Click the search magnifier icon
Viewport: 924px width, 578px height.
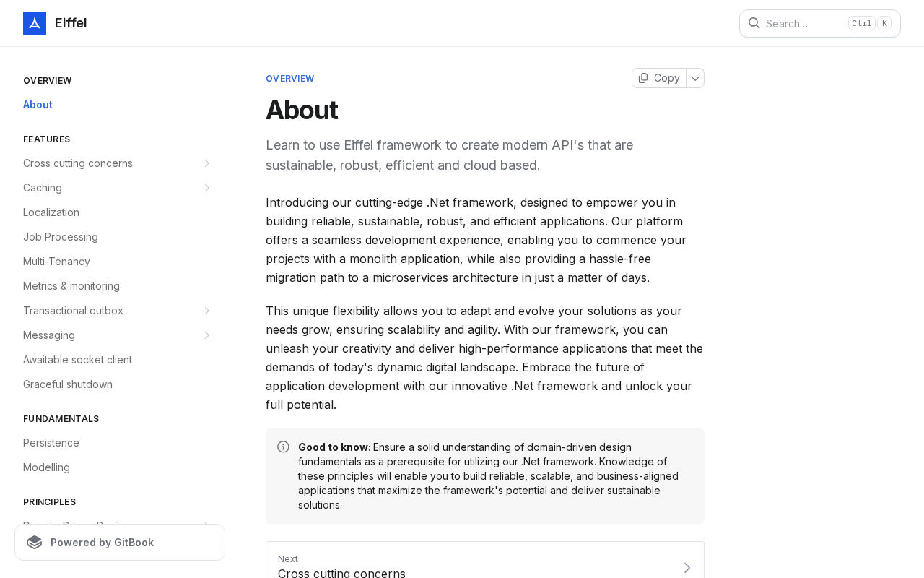coord(754,23)
